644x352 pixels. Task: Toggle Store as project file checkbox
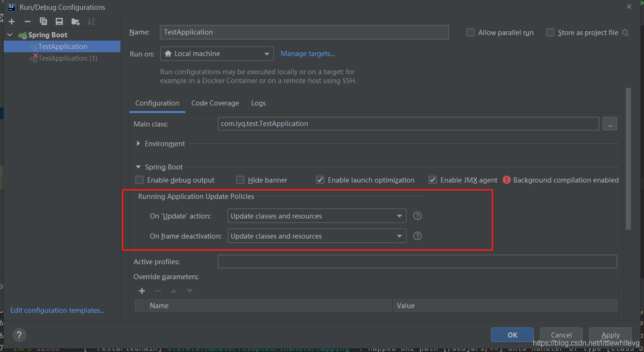(x=550, y=33)
